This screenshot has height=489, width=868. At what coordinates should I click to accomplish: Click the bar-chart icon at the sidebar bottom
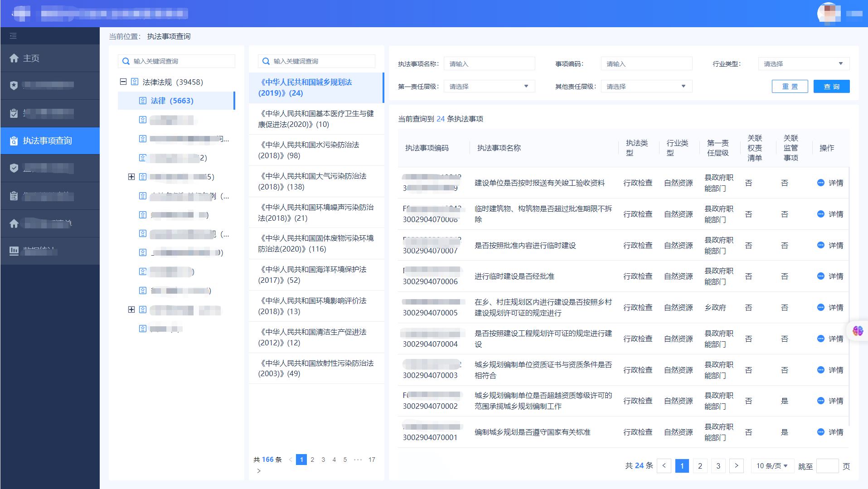tap(14, 251)
